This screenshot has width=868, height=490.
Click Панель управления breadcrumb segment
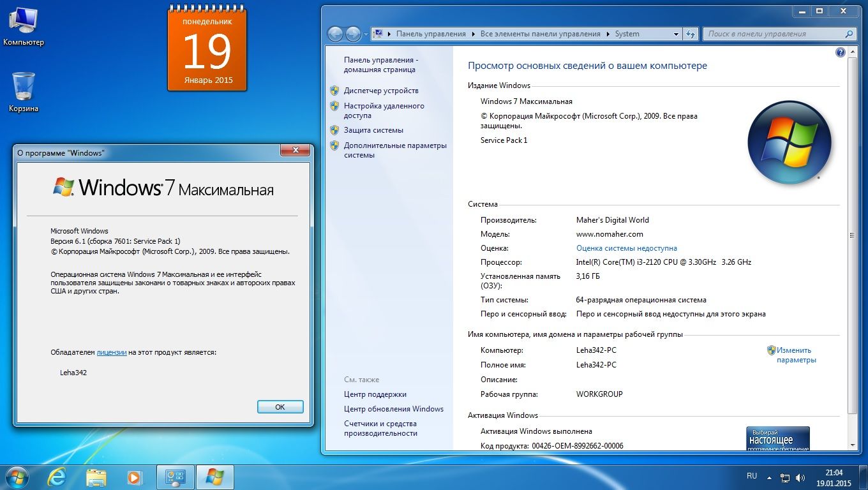click(431, 34)
